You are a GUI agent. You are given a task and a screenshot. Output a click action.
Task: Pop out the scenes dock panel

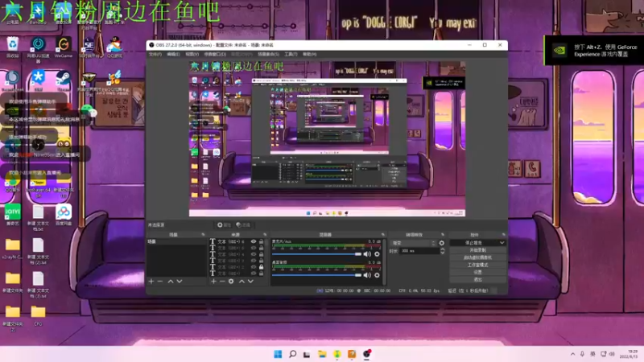203,235
